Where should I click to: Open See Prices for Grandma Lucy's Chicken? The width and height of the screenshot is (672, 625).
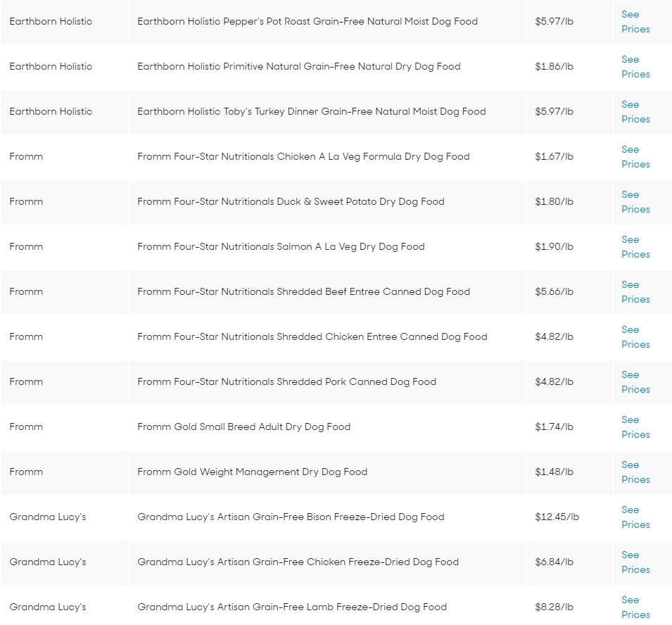pos(635,562)
